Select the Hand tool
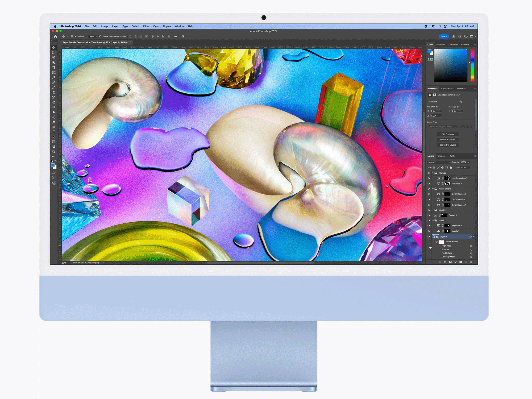The height and width of the screenshot is (399, 532). tap(54, 147)
